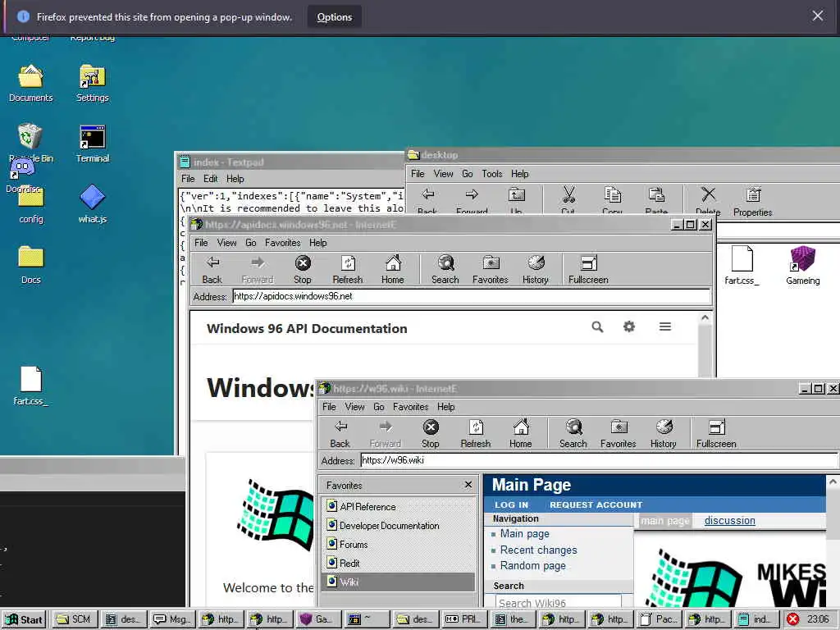Viewport: 840px width, 630px height.
Task: Toggle Favorites in the w96.wiki browser toolbar
Action: pos(619,433)
